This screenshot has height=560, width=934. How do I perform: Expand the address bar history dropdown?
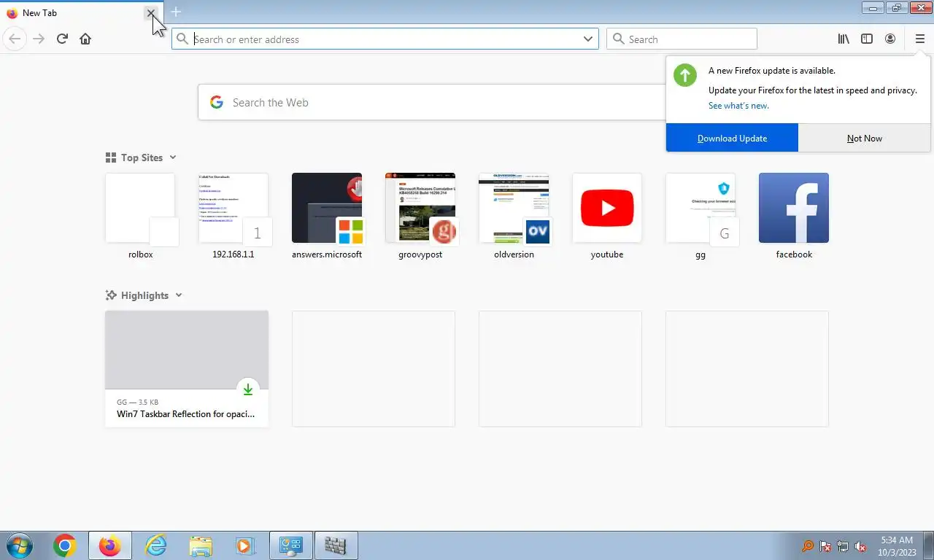[x=588, y=39]
